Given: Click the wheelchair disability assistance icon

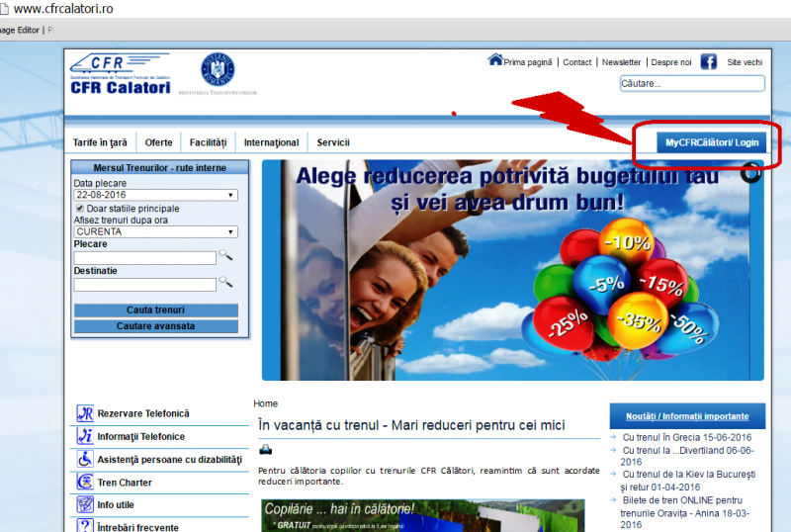Looking at the screenshot, I should coord(86,460).
